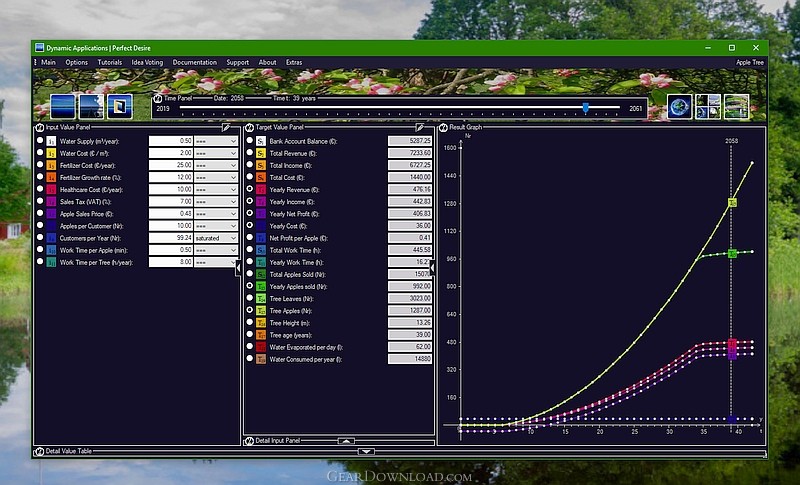Click the edit pencil icon of Target Value Panel

click(420, 127)
